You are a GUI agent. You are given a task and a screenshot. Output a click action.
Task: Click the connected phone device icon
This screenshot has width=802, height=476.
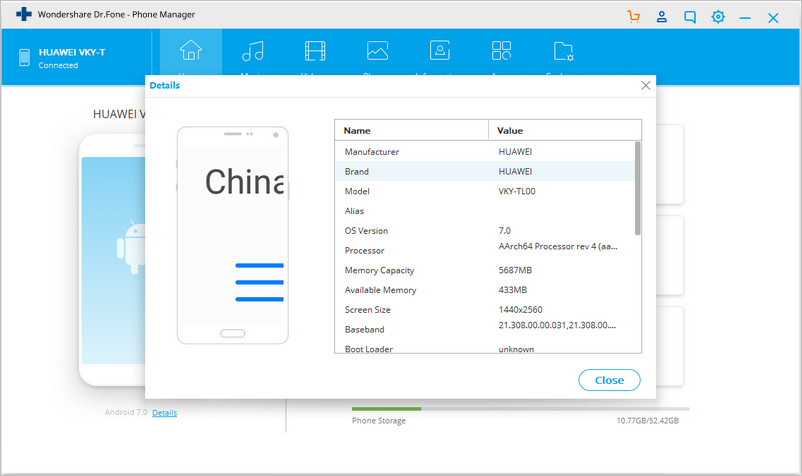(24, 57)
